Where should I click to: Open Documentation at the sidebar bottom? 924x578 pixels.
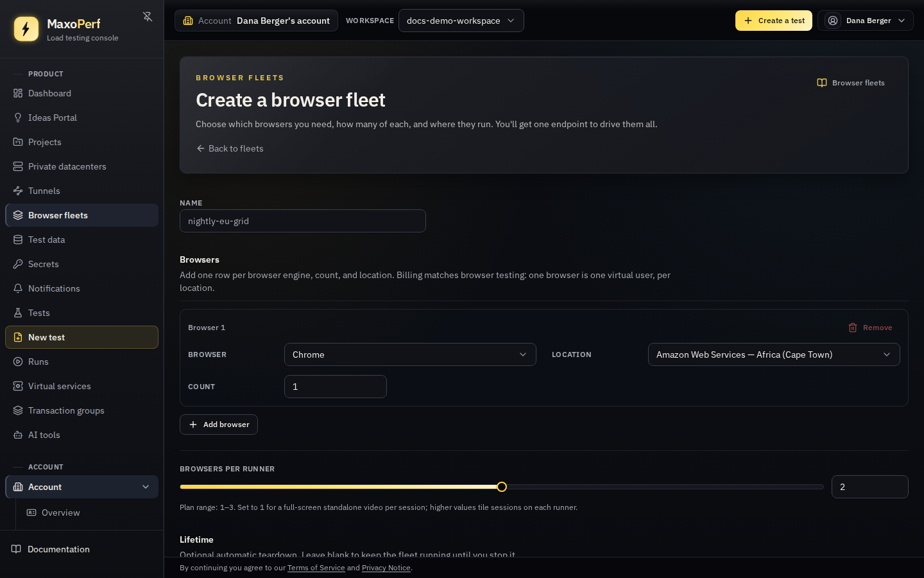(x=81, y=549)
